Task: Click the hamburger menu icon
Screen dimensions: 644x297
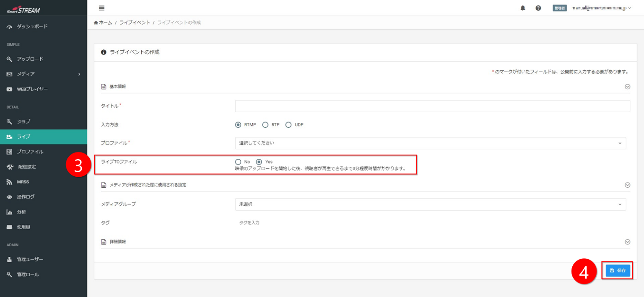Action: pos(101,8)
